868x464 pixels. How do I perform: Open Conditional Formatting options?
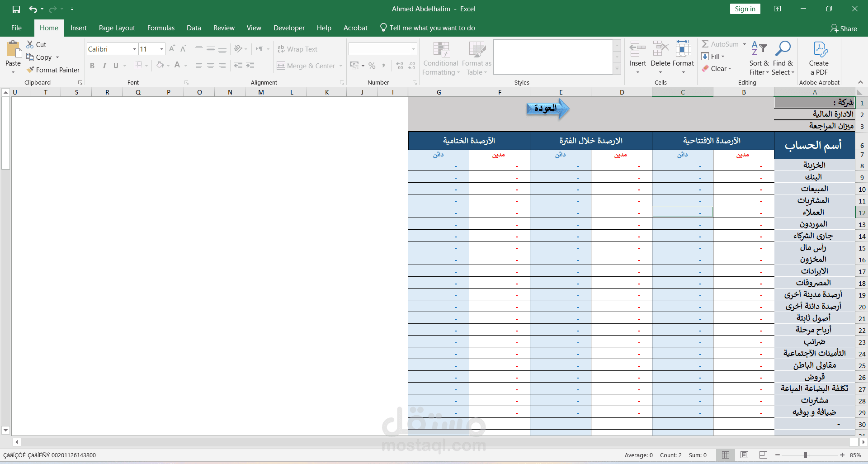pos(441,59)
